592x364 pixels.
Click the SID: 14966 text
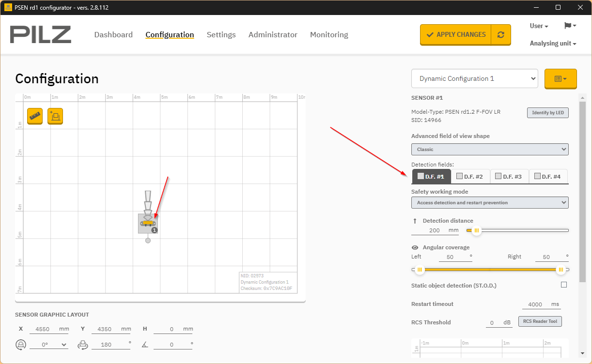click(x=426, y=120)
